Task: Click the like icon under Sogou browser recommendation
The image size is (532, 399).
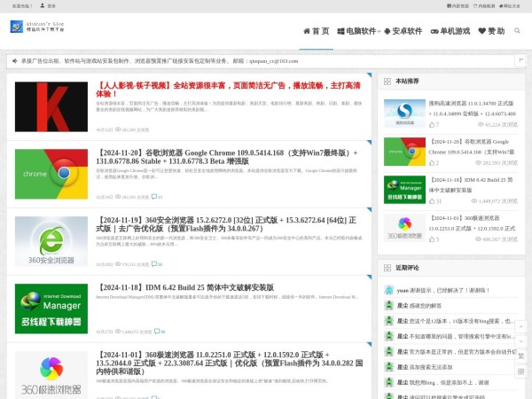Action: point(432,124)
